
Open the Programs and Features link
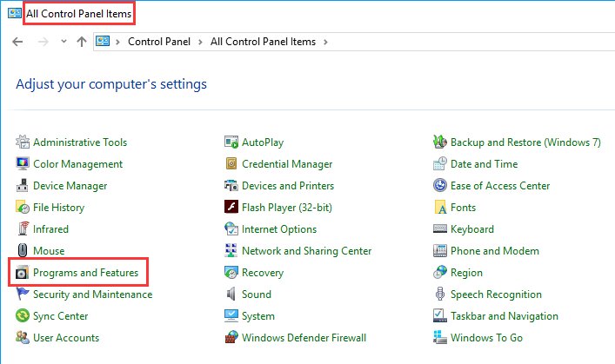coord(85,272)
